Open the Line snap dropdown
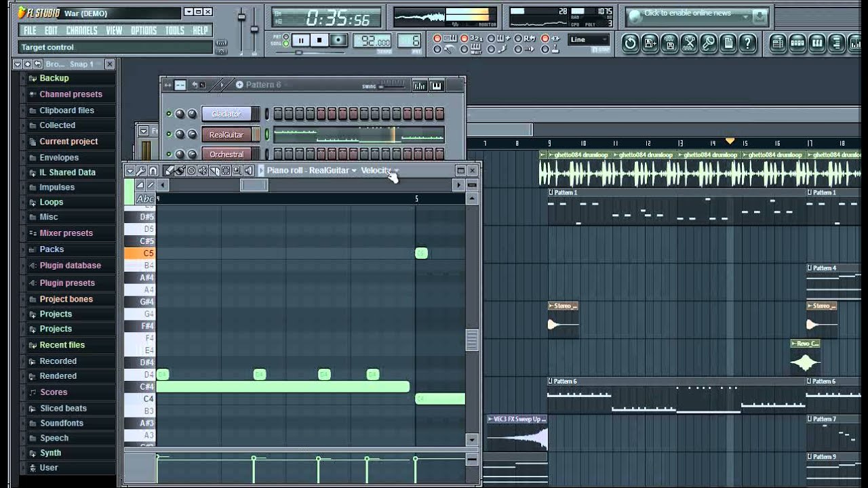Screen dimensions: 868x488 tap(589, 39)
